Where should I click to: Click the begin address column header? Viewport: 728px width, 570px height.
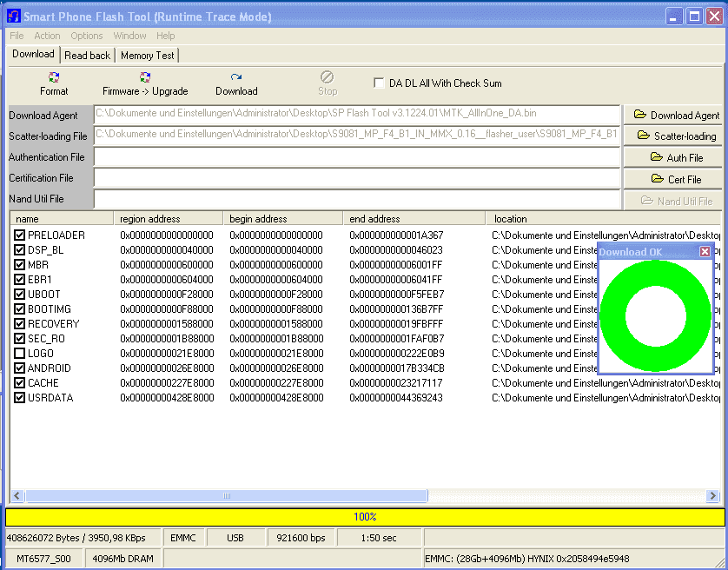pos(283,219)
